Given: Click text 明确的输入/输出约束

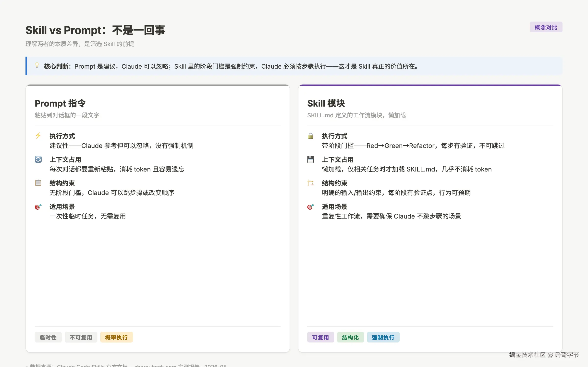Looking at the screenshot, I should coord(352,193).
